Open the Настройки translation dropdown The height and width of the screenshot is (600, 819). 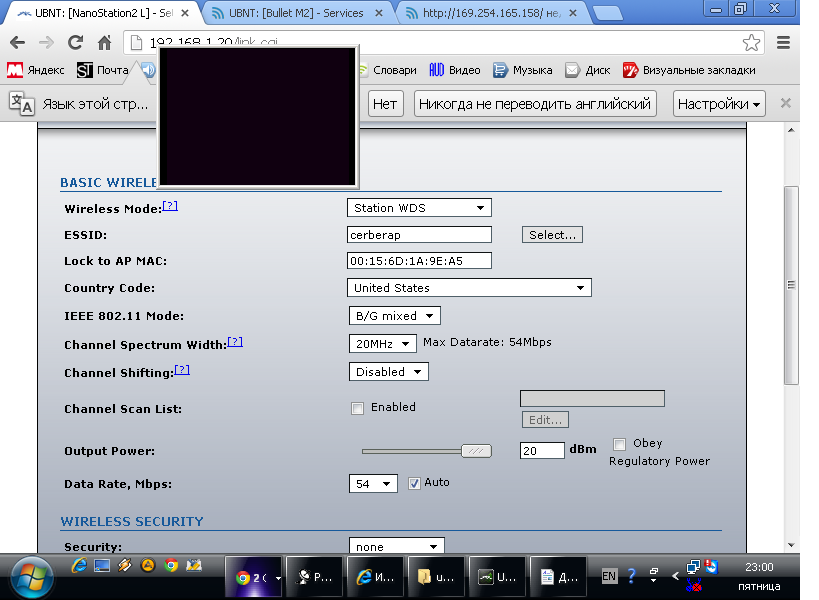click(x=719, y=104)
